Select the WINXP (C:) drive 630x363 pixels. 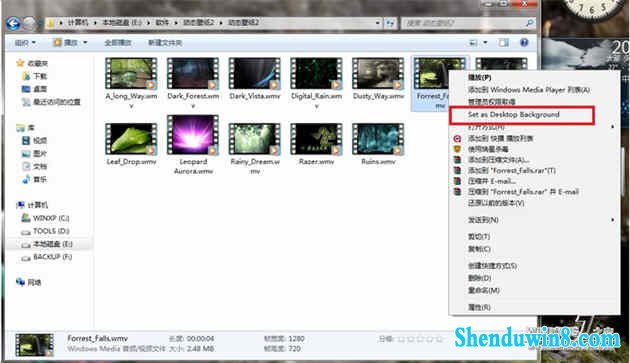(x=45, y=218)
